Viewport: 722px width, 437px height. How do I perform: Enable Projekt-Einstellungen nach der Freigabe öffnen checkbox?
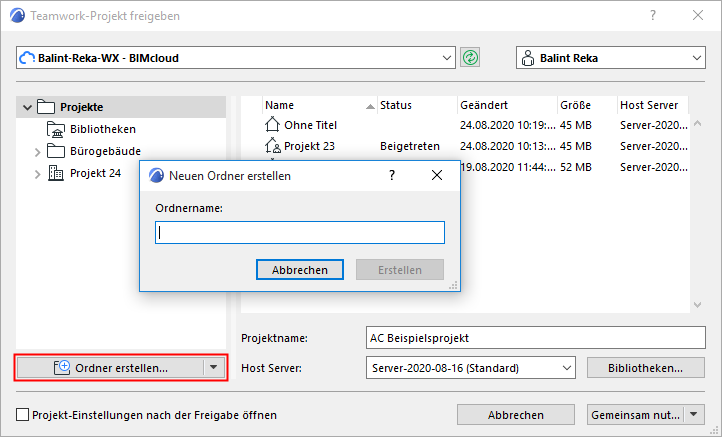[23, 415]
